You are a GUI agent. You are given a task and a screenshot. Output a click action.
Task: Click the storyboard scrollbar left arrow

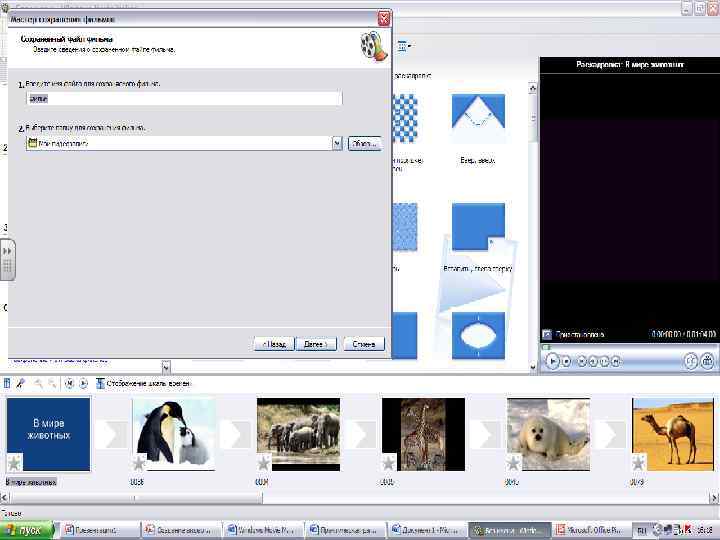[5, 497]
